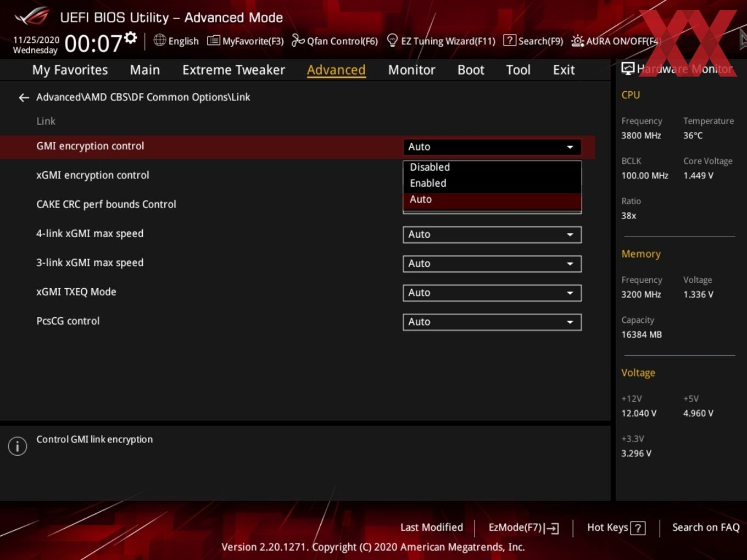Click the globe language icon
This screenshot has width=747, height=560.
[159, 40]
